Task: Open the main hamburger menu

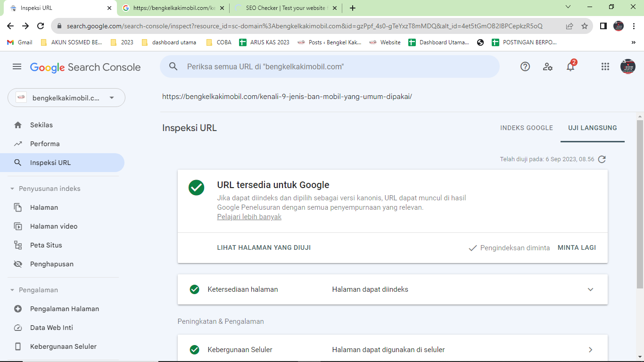Action: tap(17, 67)
